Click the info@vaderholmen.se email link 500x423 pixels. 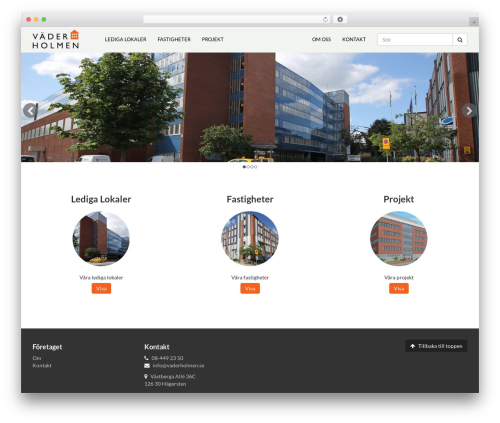[178, 366]
